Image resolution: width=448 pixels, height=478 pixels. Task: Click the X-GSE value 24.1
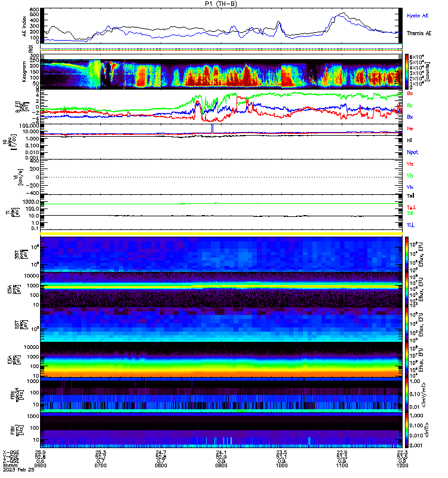[x=221, y=452]
